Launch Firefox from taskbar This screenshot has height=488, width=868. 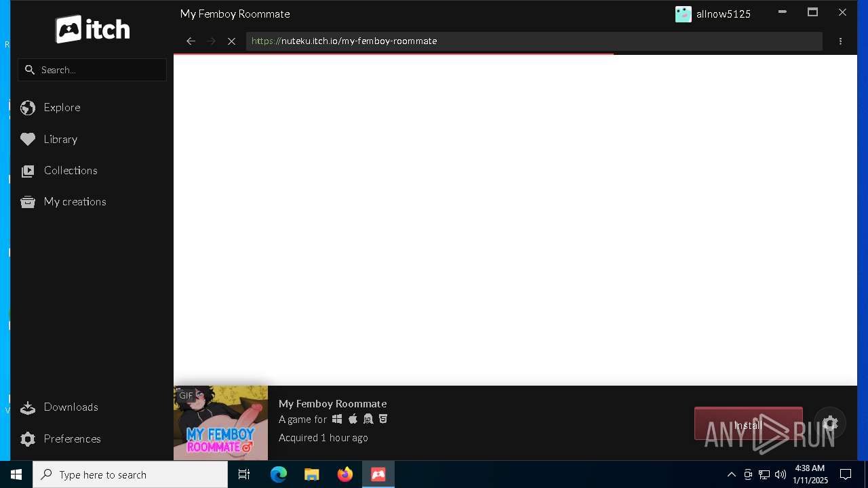pyautogui.click(x=345, y=474)
